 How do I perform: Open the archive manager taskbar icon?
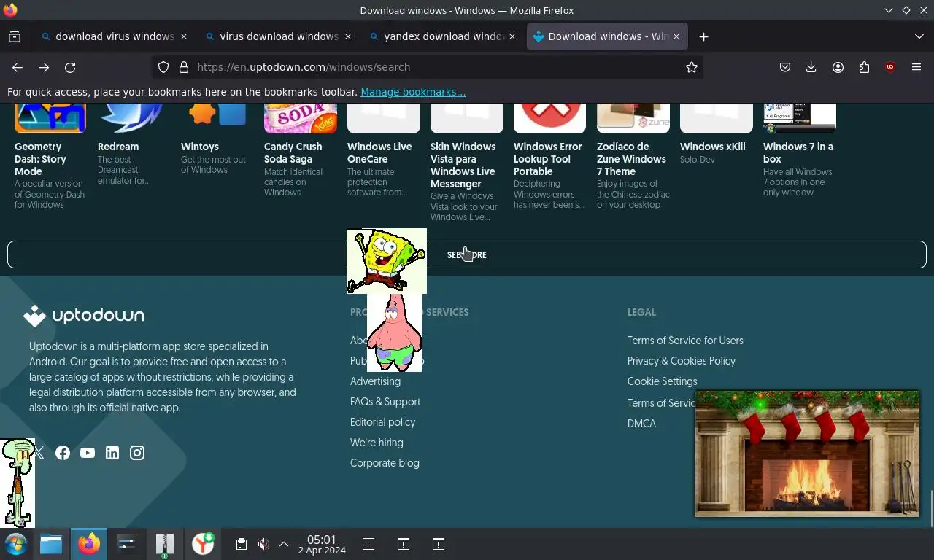click(x=165, y=544)
